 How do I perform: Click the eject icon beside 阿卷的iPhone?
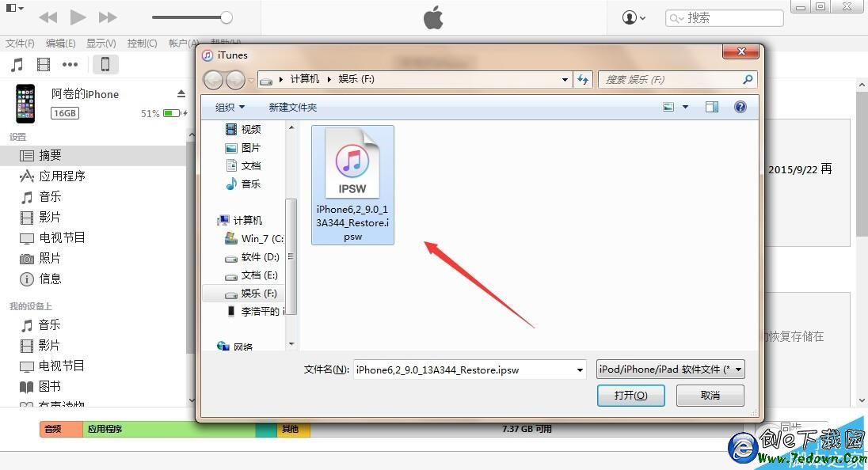pos(181,94)
